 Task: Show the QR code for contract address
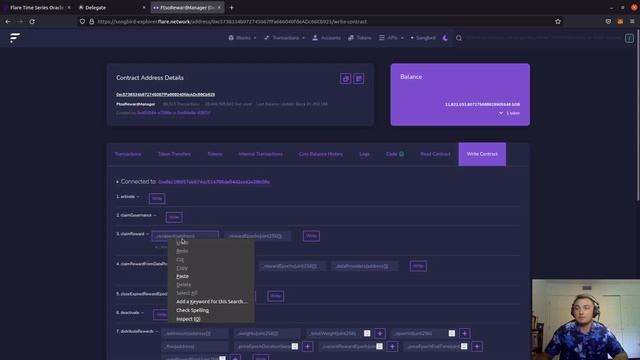(x=359, y=79)
